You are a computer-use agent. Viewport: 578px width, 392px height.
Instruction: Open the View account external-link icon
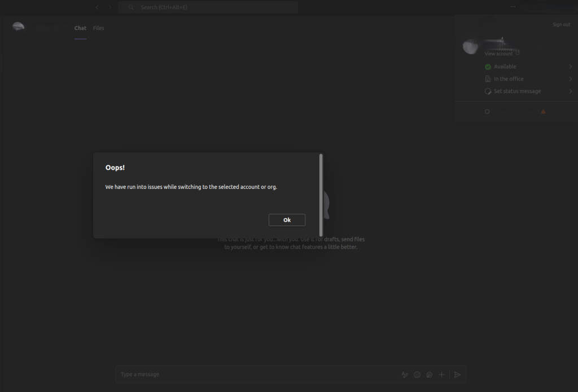click(517, 52)
